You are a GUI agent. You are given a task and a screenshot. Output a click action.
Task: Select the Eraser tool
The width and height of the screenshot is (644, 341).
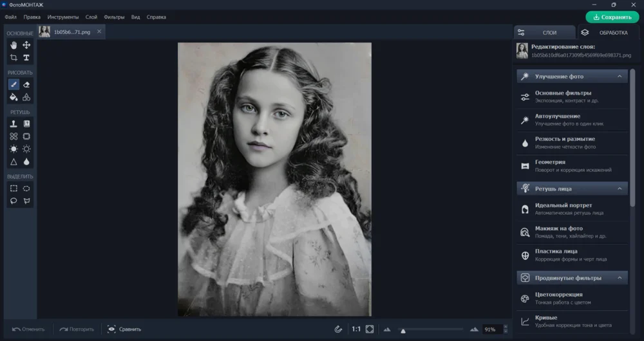coord(26,84)
